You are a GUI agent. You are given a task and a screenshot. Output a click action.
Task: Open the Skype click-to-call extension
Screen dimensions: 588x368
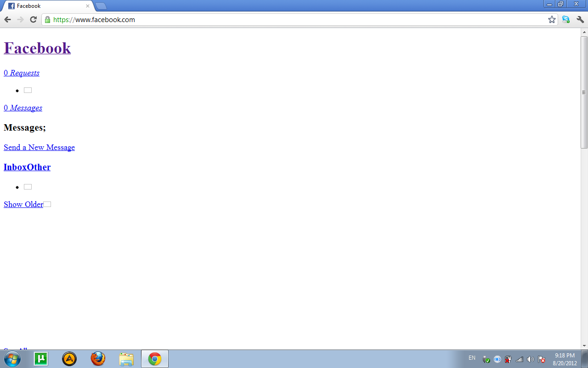point(566,19)
